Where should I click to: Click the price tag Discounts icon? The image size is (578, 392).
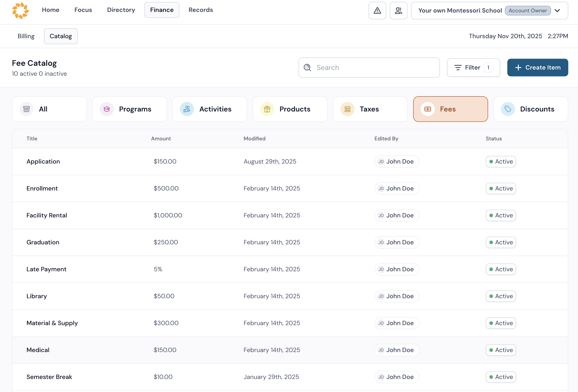(x=508, y=109)
